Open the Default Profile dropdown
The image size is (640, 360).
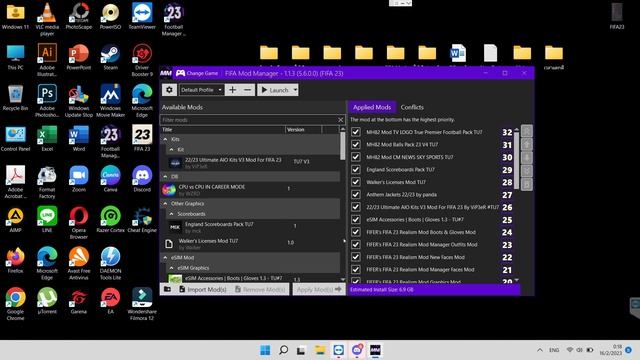tap(201, 90)
